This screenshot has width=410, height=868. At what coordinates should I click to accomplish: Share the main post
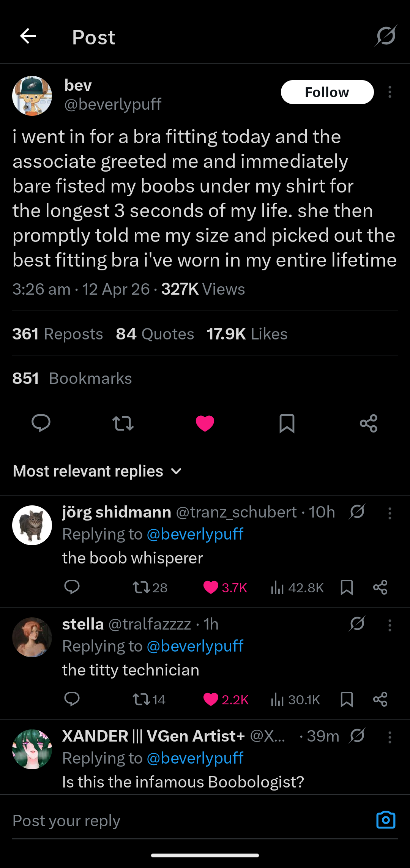[x=369, y=423]
